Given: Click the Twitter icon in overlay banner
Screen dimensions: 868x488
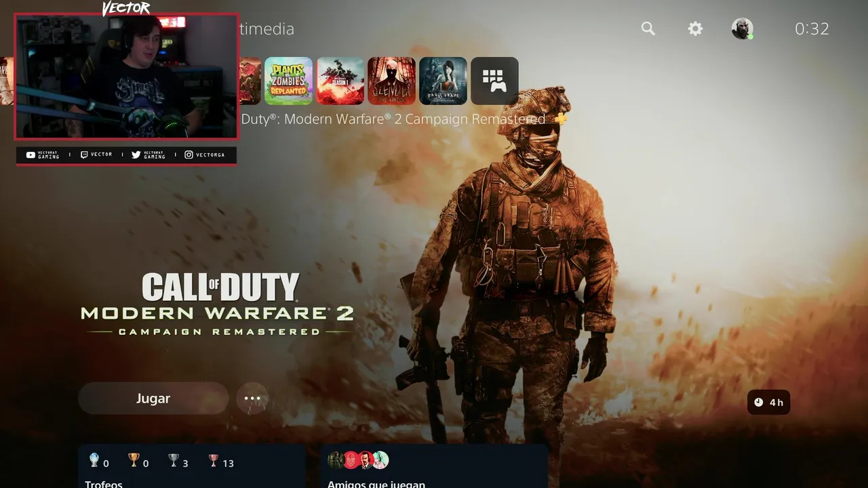Looking at the screenshot, I should (x=136, y=155).
